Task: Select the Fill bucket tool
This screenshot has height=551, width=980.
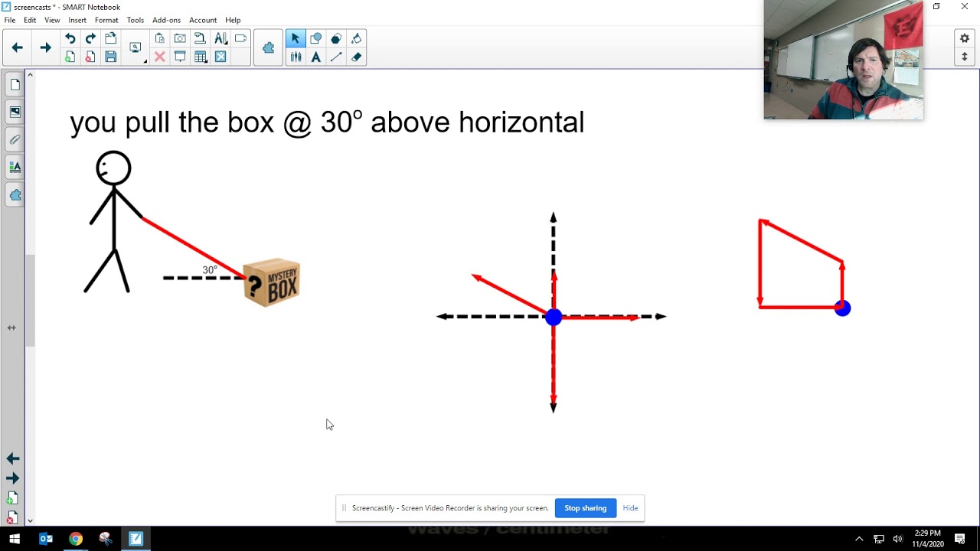Action: (356, 38)
